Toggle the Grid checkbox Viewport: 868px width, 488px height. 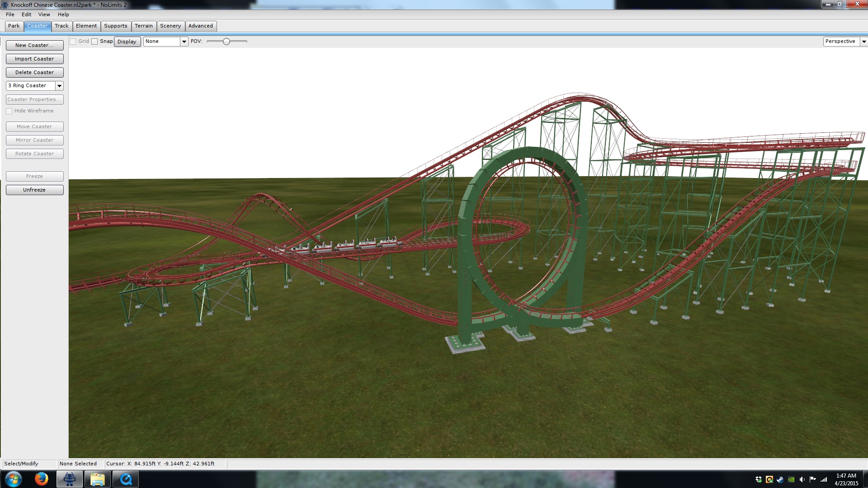coord(73,42)
